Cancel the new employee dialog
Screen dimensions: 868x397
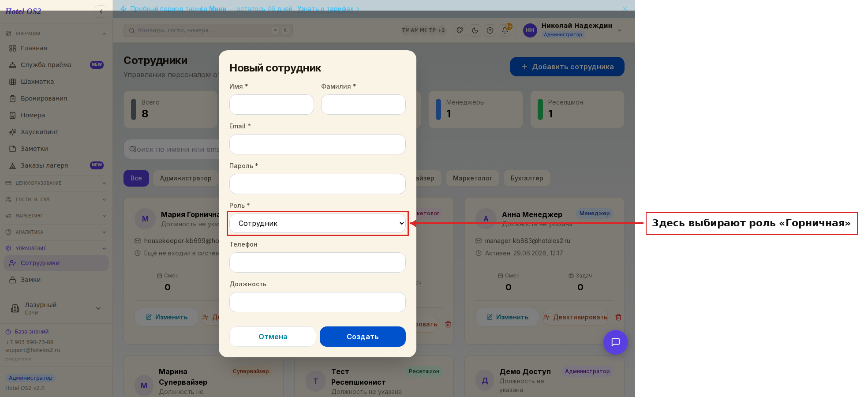[273, 337]
